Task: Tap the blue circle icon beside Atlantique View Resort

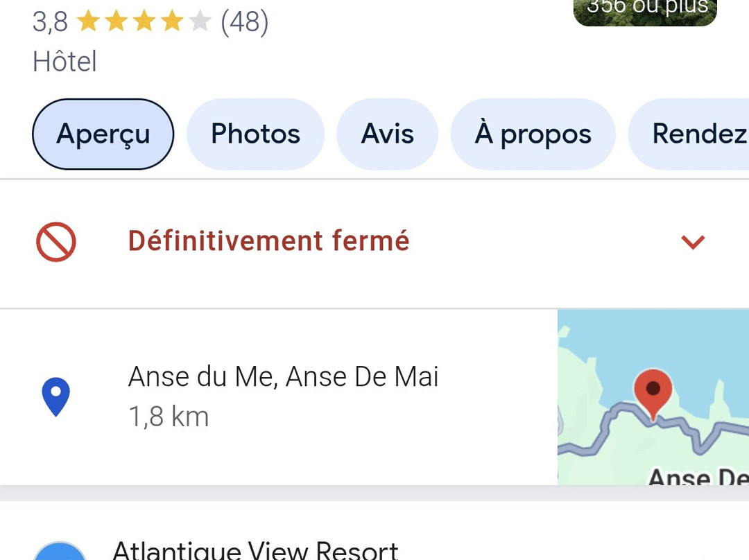Action: tap(60, 552)
